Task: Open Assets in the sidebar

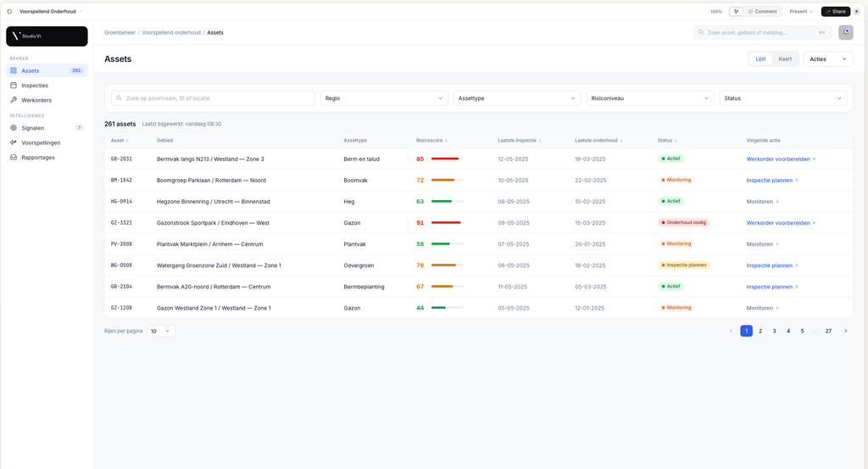Action: click(x=47, y=70)
